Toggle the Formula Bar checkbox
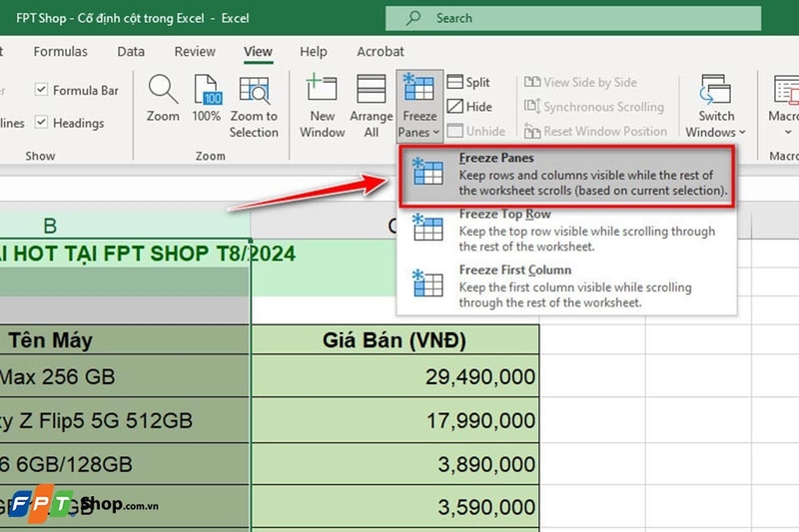The image size is (799, 532). click(41, 90)
